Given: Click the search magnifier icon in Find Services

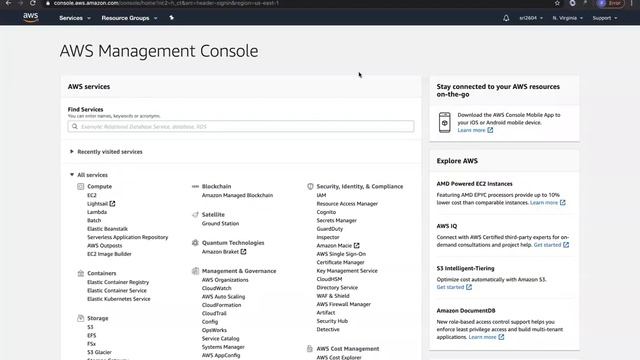Looking at the screenshot, I should [x=75, y=127].
